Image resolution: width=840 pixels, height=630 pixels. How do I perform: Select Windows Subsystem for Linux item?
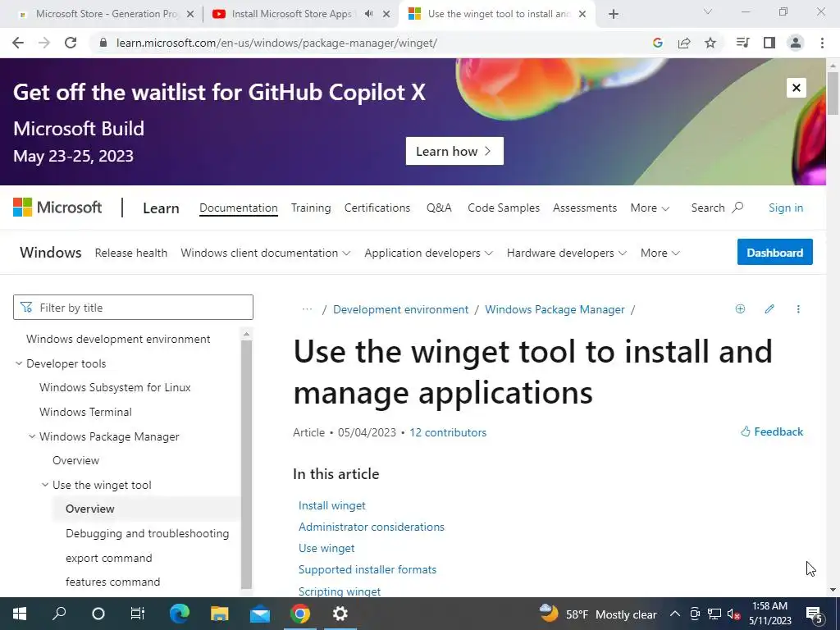pos(115,387)
